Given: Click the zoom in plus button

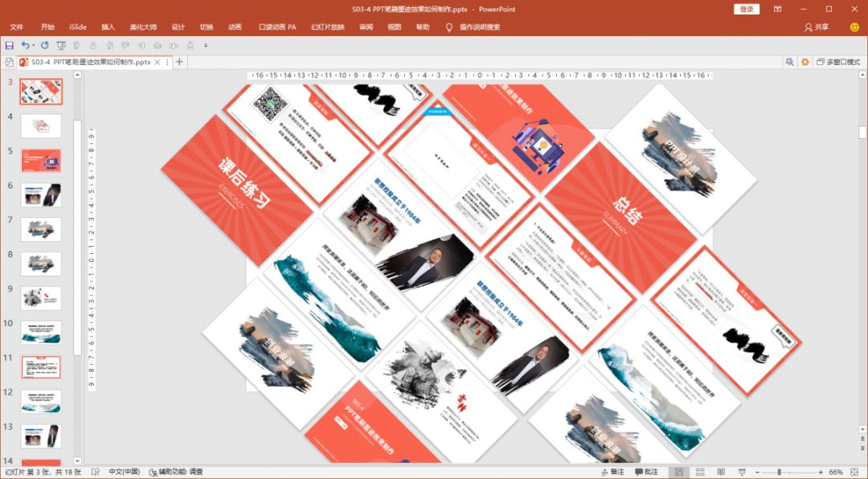Looking at the screenshot, I should click(821, 472).
